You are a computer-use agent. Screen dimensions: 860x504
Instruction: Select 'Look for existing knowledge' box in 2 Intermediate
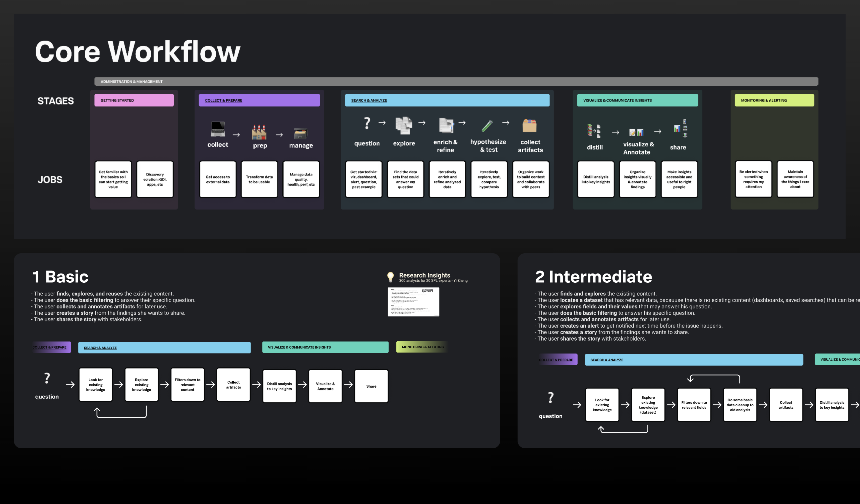pyautogui.click(x=602, y=405)
